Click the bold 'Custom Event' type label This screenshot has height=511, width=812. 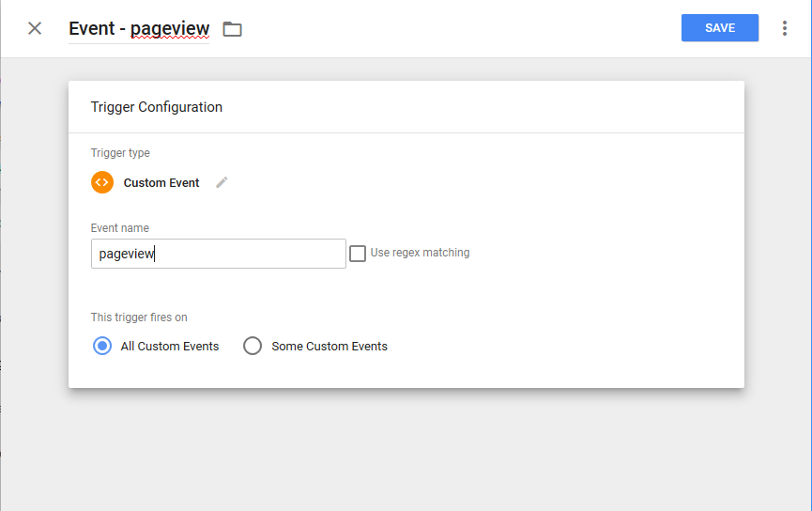(161, 183)
